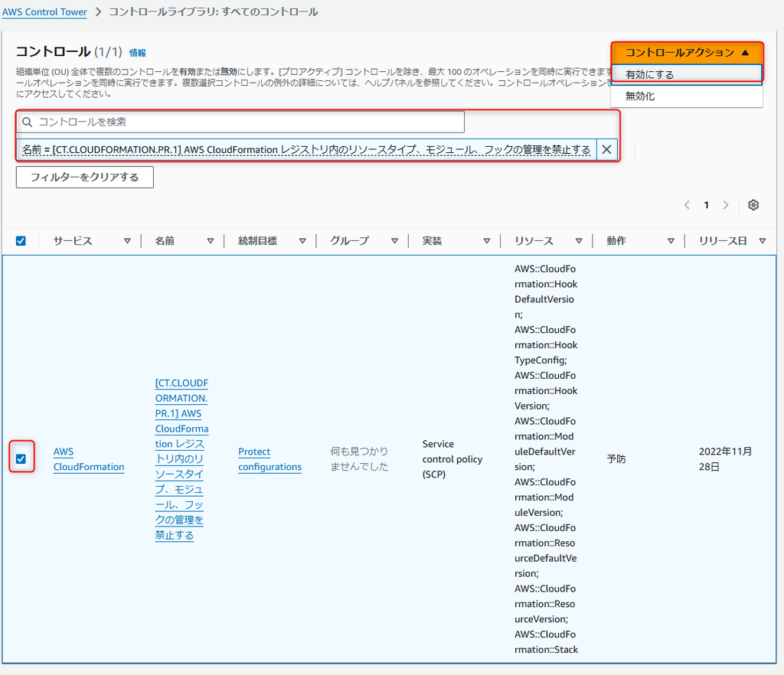The height and width of the screenshot is (675, 784).
Task: Sort by リリース日 column arrow
Action: (x=763, y=241)
